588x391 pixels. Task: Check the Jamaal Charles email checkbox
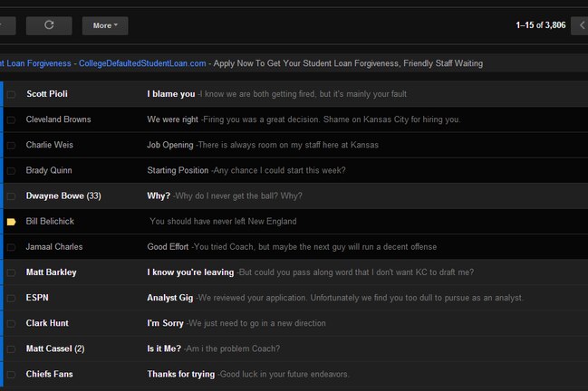pyautogui.click(x=11, y=247)
